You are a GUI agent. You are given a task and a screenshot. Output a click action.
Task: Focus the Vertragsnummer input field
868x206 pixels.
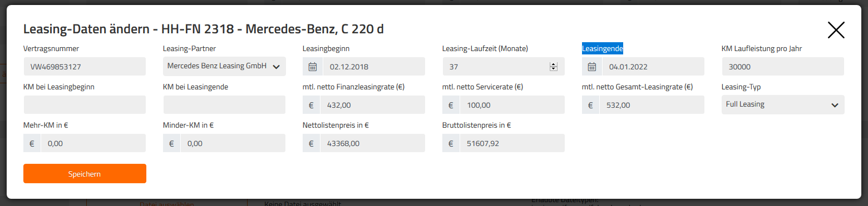tap(85, 67)
